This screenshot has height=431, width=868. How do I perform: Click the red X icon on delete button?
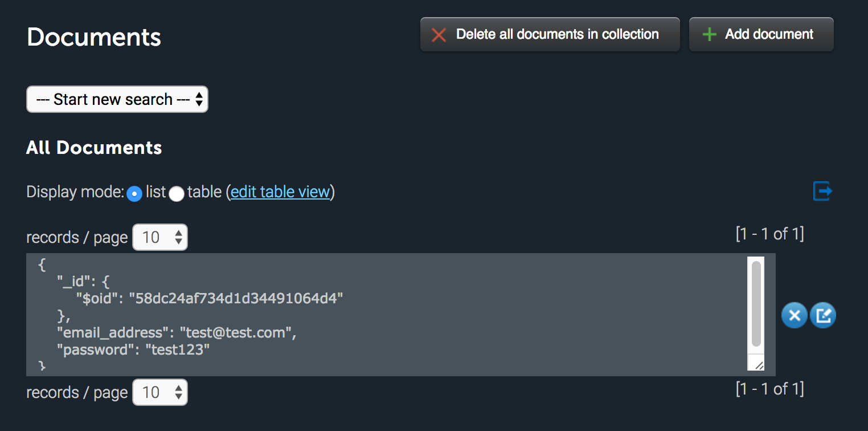point(438,34)
